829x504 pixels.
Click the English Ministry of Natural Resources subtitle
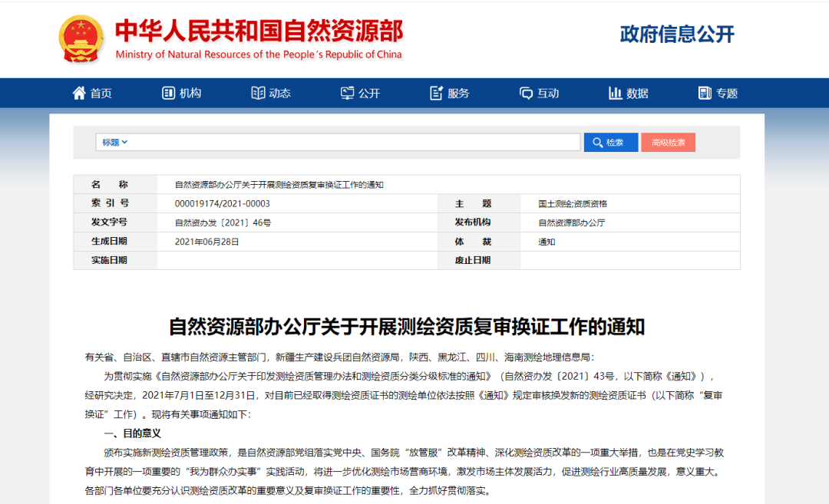coord(259,54)
